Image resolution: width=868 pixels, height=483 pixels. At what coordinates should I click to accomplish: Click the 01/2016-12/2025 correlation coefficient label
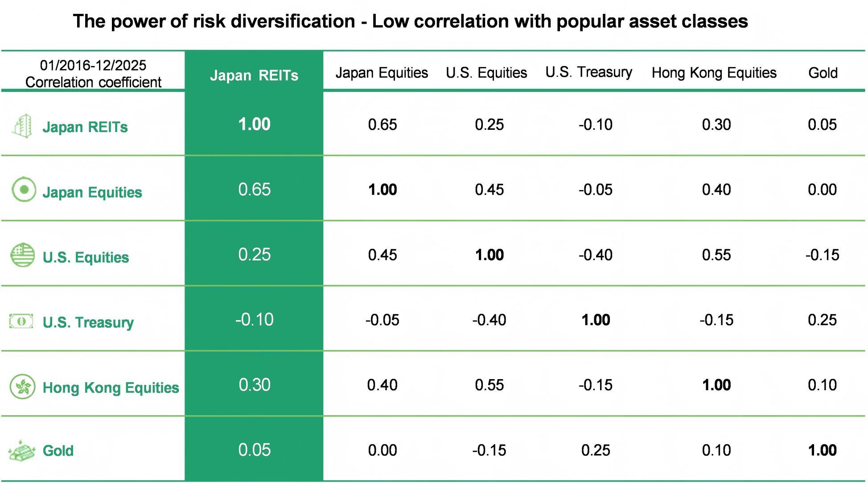93,74
